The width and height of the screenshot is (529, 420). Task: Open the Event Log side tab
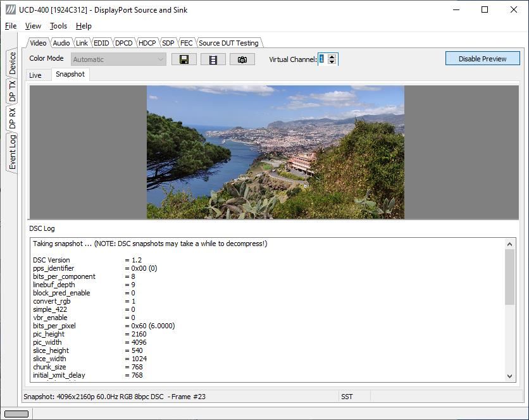coord(12,152)
